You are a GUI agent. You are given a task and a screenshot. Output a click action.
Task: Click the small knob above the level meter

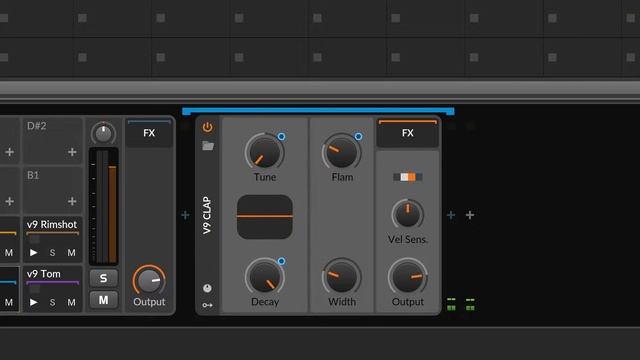click(103, 133)
